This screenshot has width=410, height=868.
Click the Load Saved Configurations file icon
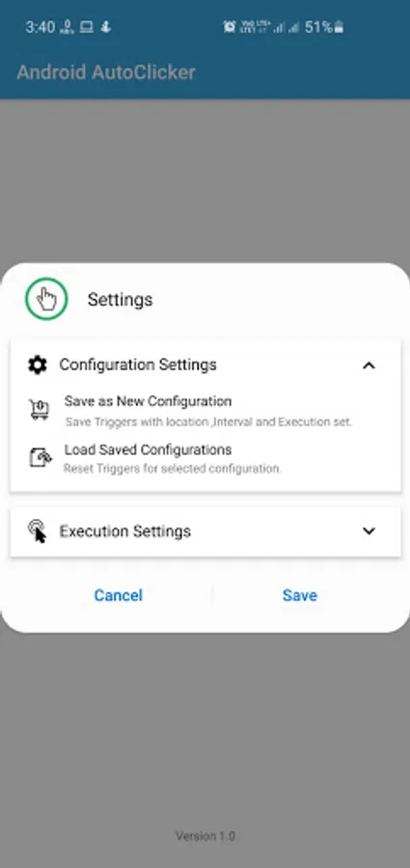pyautogui.click(x=40, y=458)
